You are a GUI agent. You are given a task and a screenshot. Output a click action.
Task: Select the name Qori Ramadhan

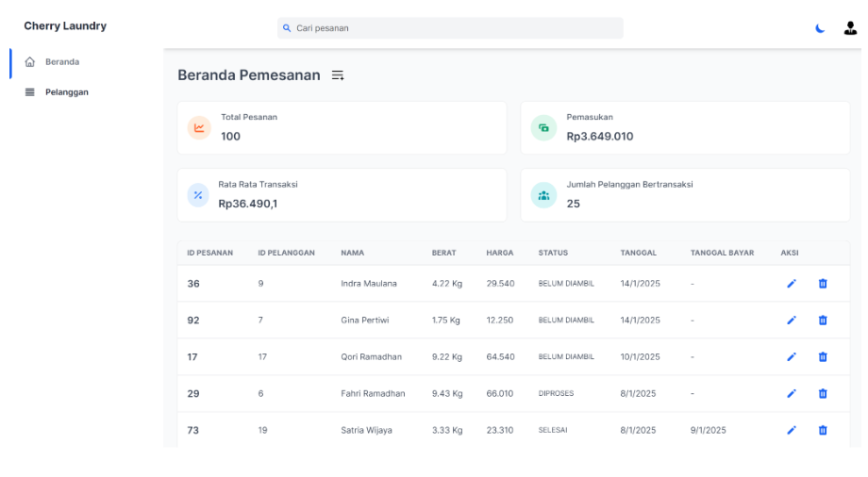click(371, 357)
